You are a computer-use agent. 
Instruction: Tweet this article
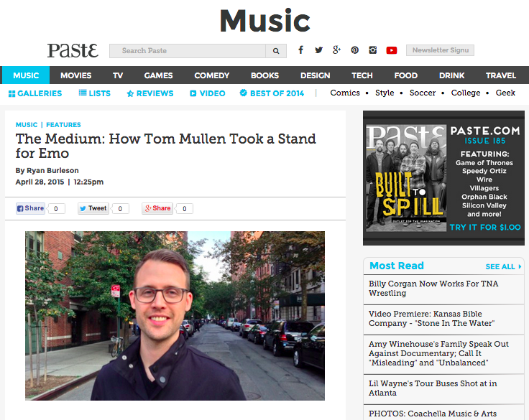click(x=93, y=208)
